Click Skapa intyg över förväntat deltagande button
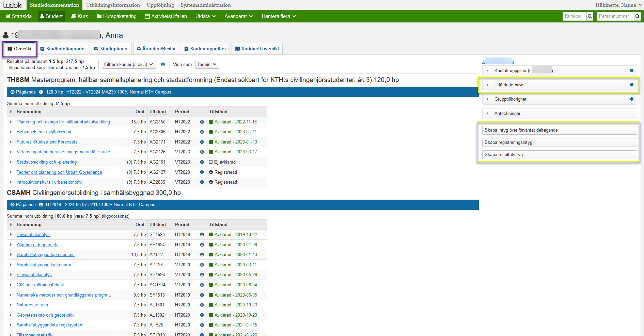The width and height of the screenshot is (644, 336). coord(560,130)
